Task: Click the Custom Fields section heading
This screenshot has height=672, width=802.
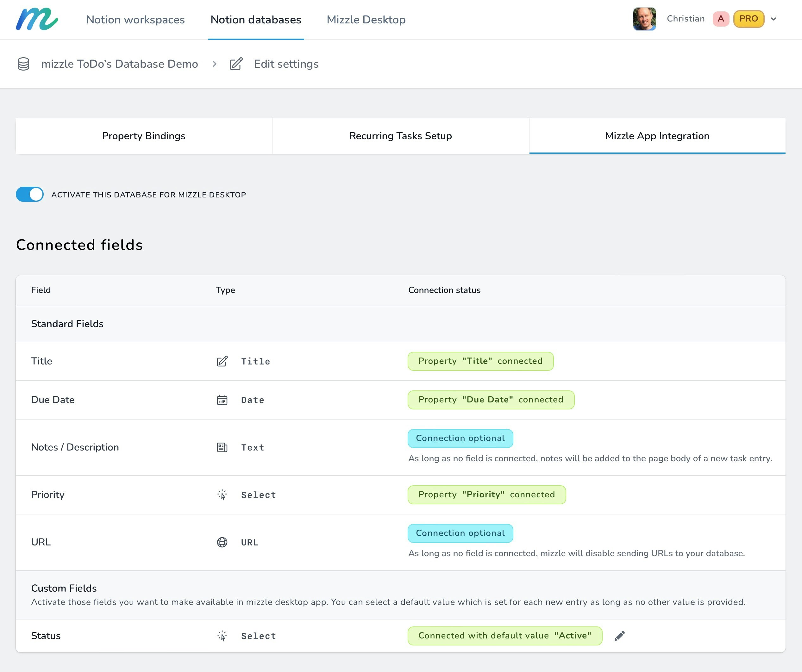Action: 64,588
